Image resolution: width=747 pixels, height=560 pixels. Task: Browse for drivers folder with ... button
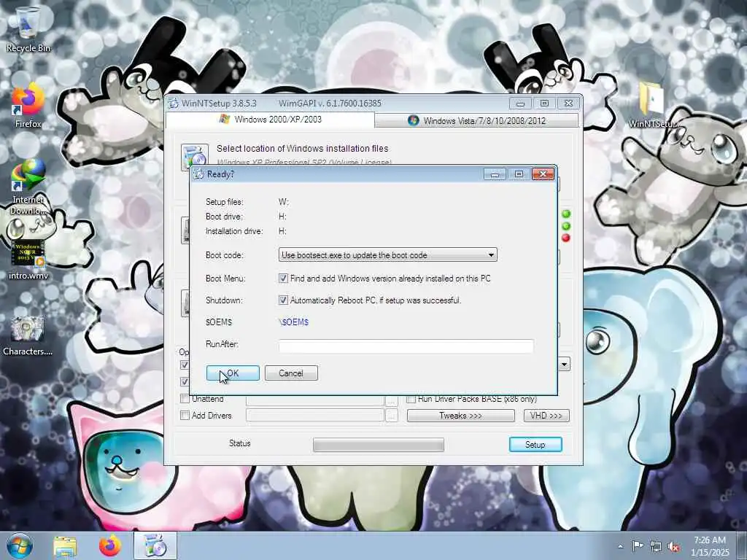tap(391, 416)
